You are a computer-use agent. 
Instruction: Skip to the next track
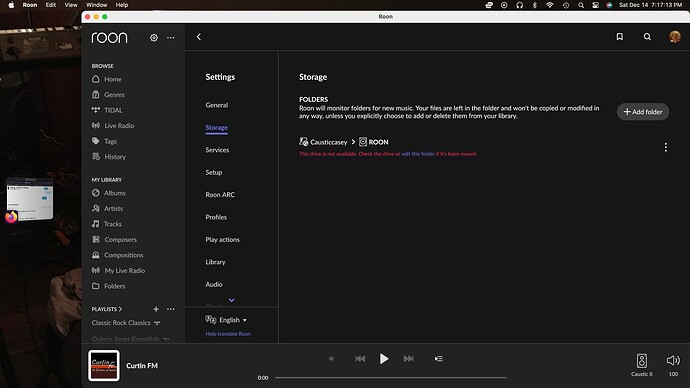pyautogui.click(x=408, y=359)
